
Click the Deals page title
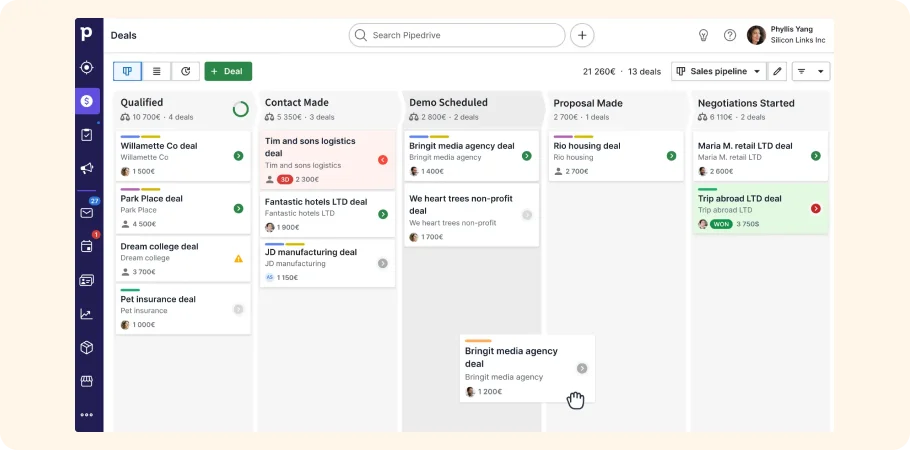pos(124,35)
